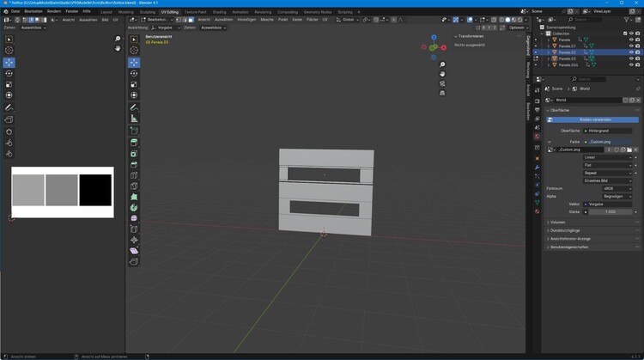Viewport: 644px width, 360px height.
Task: Hide Panele.01 object using its eye icon
Action: point(631,46)
